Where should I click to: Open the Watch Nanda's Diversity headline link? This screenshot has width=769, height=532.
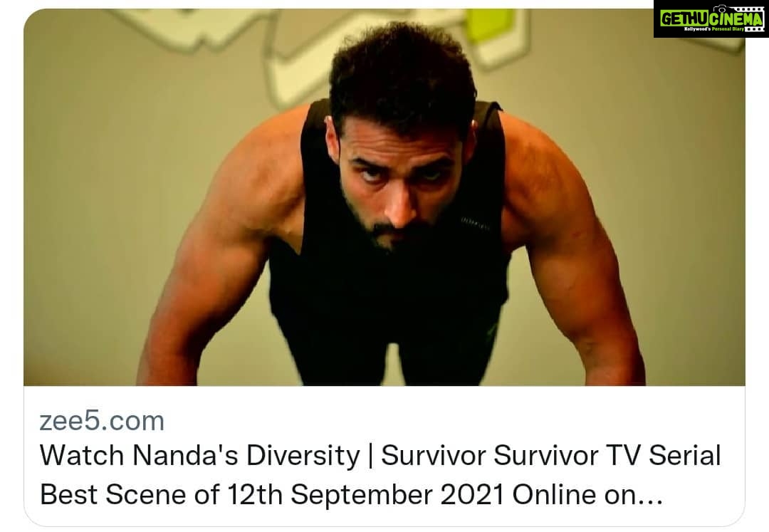pos(380,474)
